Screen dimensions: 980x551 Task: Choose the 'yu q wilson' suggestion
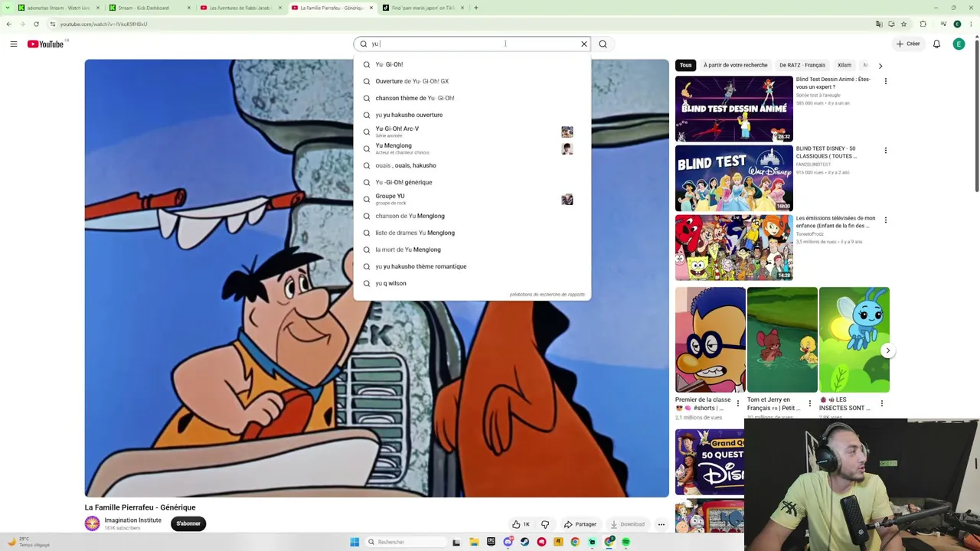tap(472, 283)
